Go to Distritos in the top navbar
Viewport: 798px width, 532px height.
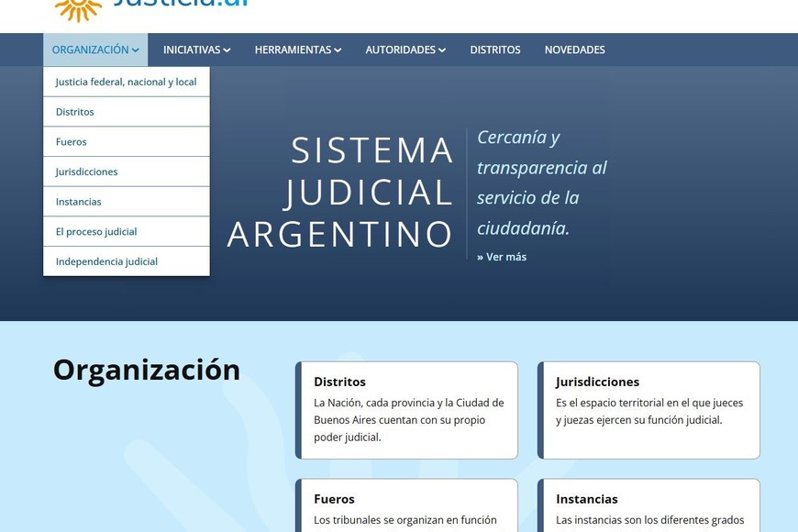pos(494,50)
